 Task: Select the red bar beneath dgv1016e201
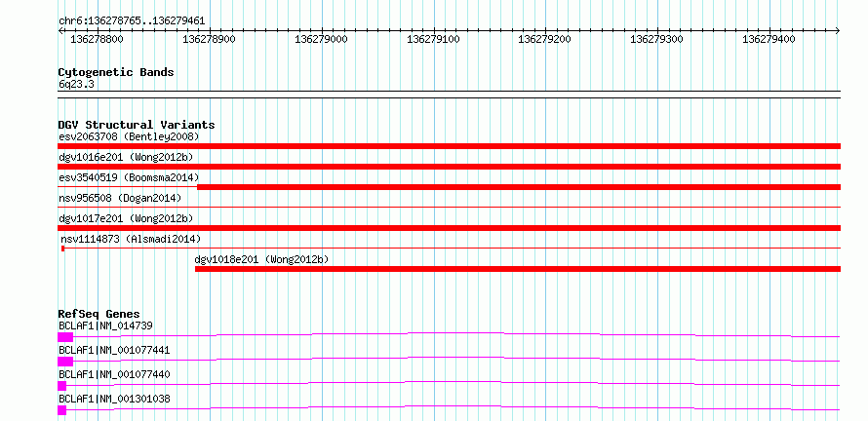449,167
